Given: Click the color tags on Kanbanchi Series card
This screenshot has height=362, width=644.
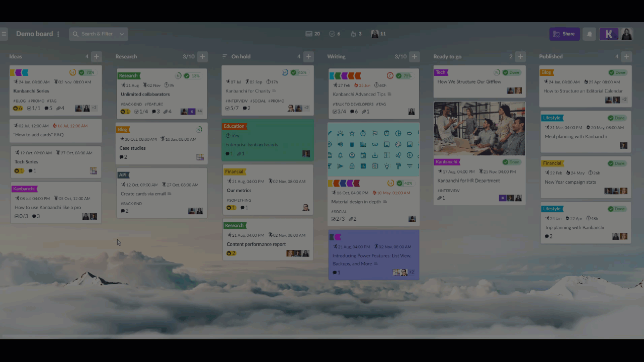Looking at the screenshot, I should coord(20,72).
